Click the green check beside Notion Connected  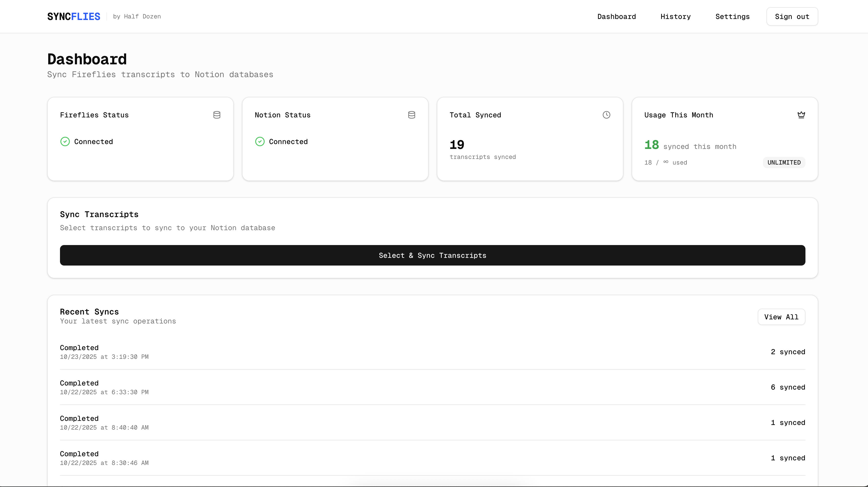click(x=260, y=141)
